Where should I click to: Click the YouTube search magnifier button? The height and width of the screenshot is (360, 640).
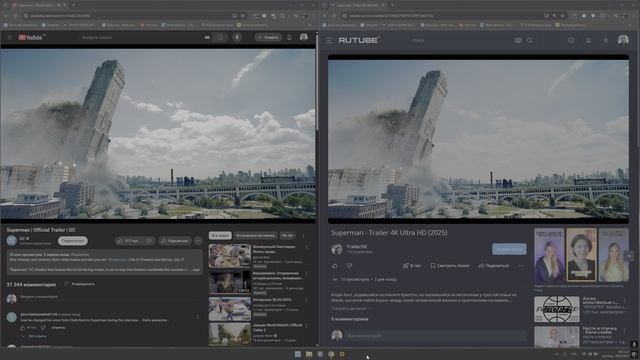point(220,37)
